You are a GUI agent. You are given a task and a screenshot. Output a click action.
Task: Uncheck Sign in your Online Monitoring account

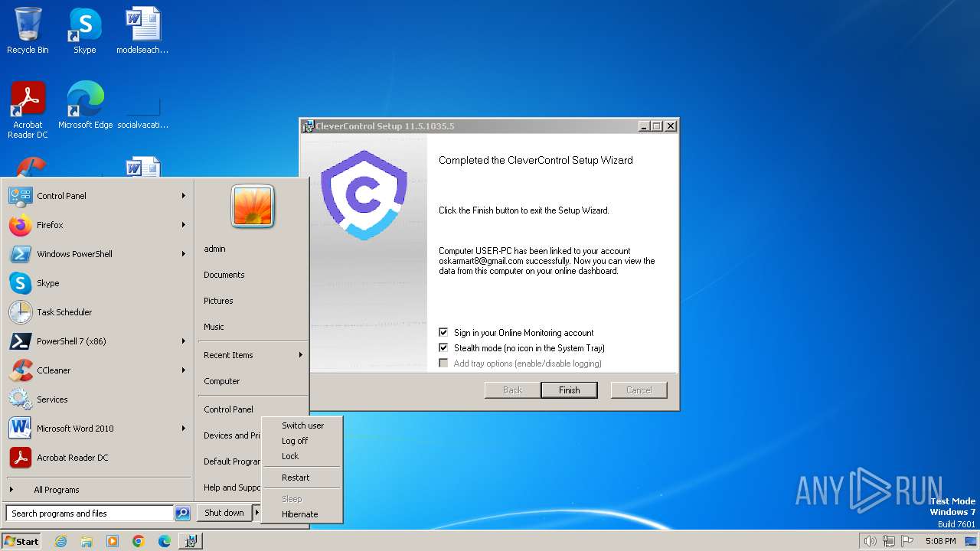click(443, 333)
